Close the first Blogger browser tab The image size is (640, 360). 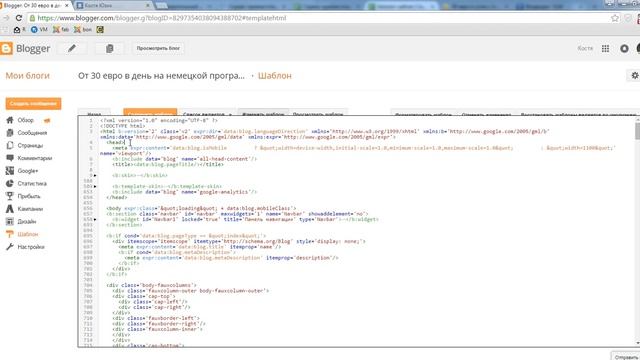click(x=67, y=6)
